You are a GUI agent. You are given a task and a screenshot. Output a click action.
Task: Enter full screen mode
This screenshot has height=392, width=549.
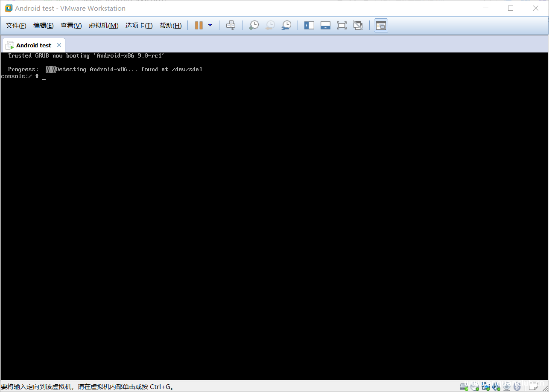click(x=342, y=25)
